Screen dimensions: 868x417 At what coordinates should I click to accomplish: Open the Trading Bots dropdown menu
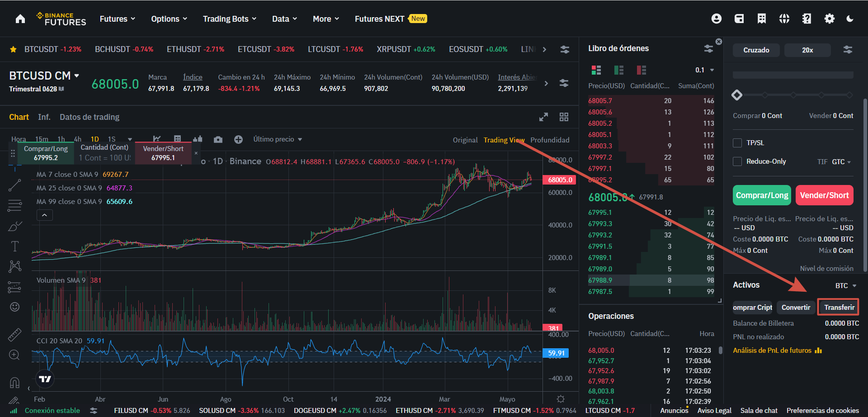coord(230,19)
